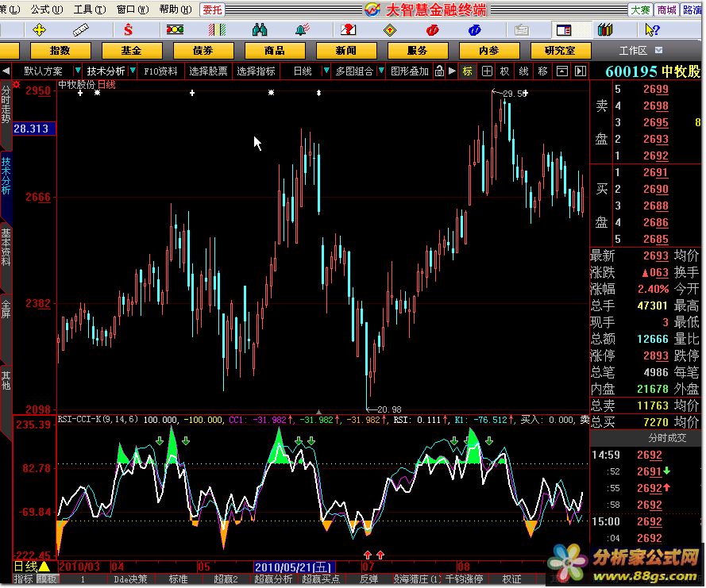
Task: Click the 基金 yellow button
Action: [132, 50]
